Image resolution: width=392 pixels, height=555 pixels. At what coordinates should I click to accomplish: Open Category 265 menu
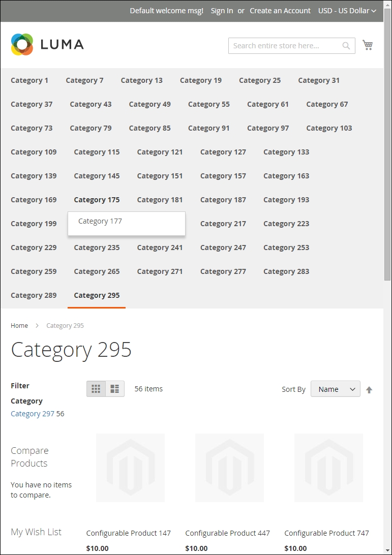click(x=97, y=271)
